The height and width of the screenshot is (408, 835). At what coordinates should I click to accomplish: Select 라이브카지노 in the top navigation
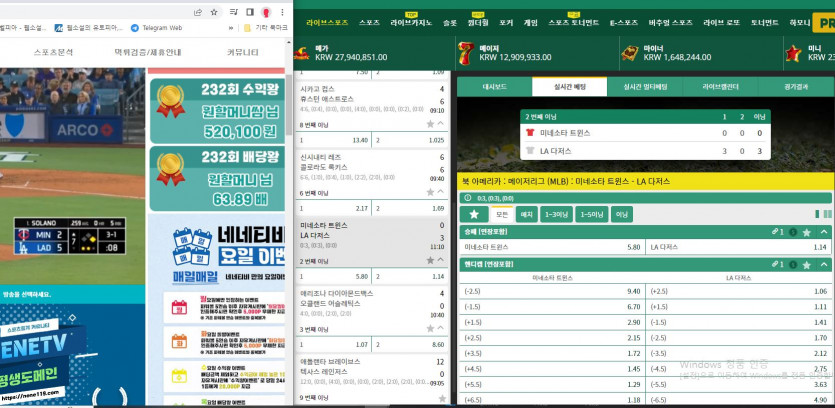(x=411, y=23)
